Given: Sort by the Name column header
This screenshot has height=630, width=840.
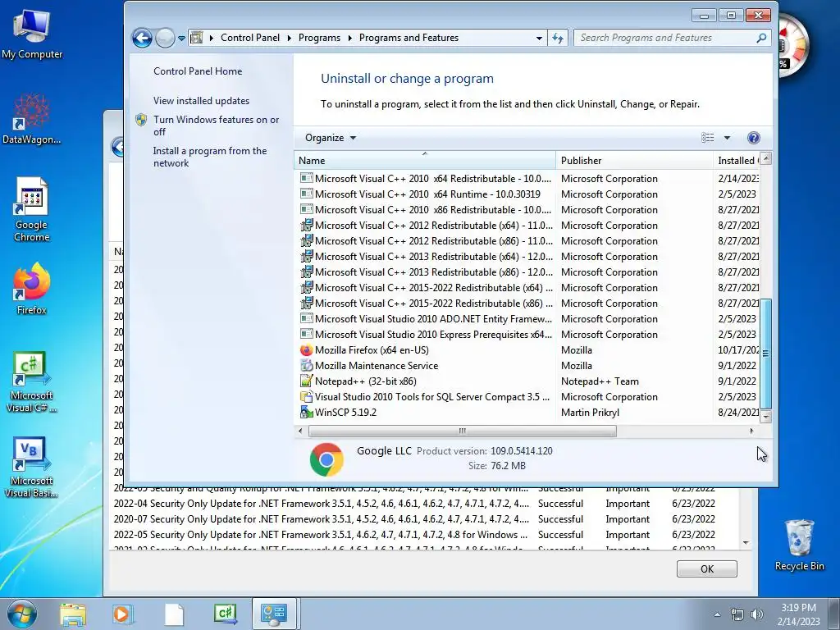Looking at the screenshot, I should point(425,160).
